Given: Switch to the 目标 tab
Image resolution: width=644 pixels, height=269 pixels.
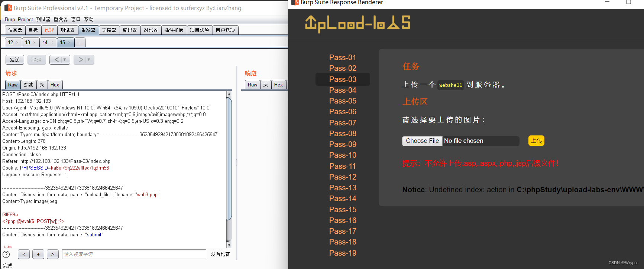Looking at the screenshot, I should tap(33, 30).
